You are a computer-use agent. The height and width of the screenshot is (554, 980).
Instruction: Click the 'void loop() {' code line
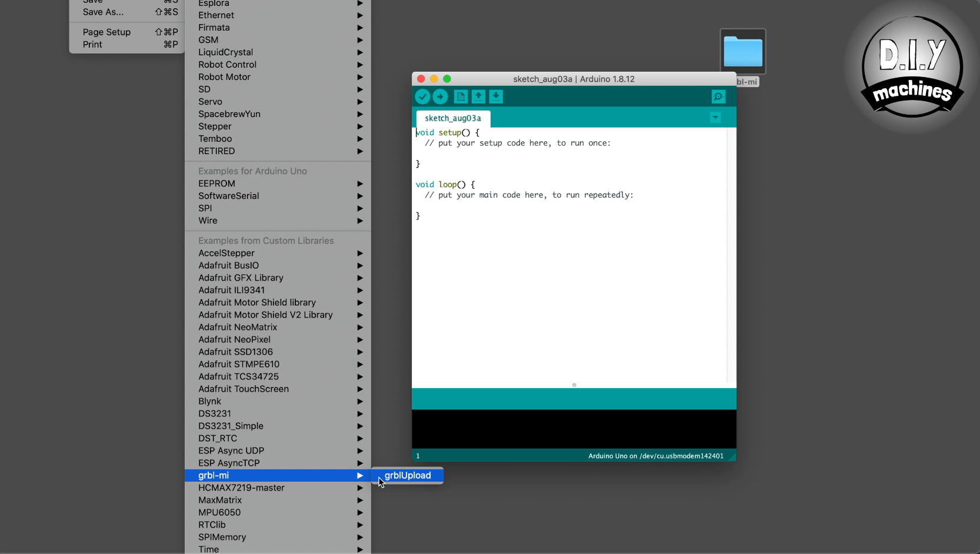pos(445,185)
